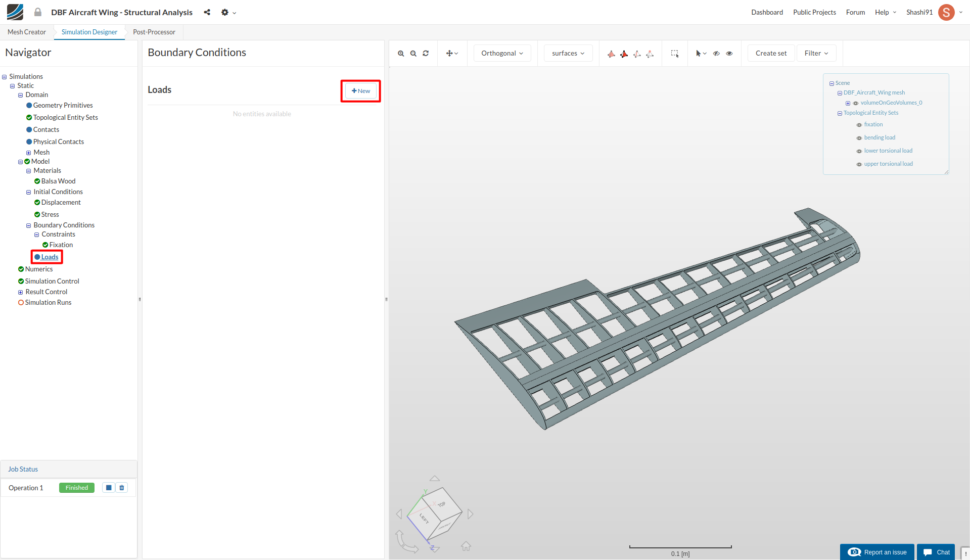Open the Forum link
Viewport: 970px width, 560px height.
855,12
